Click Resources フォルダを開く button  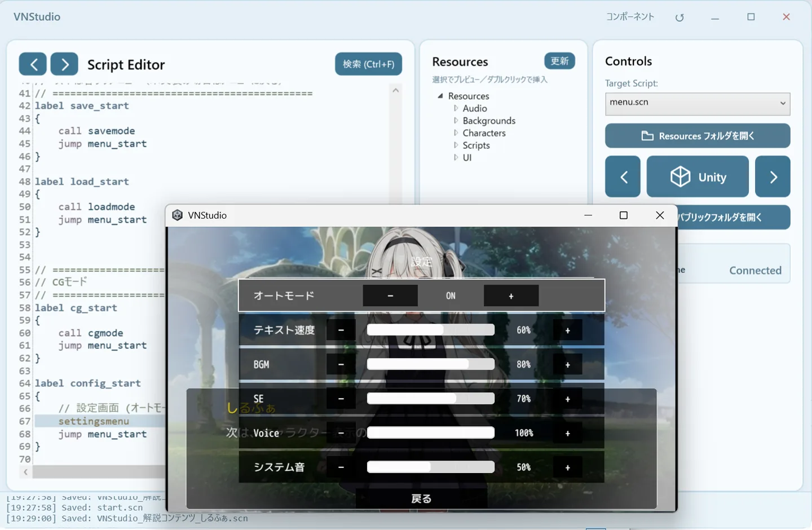point(698,136)
